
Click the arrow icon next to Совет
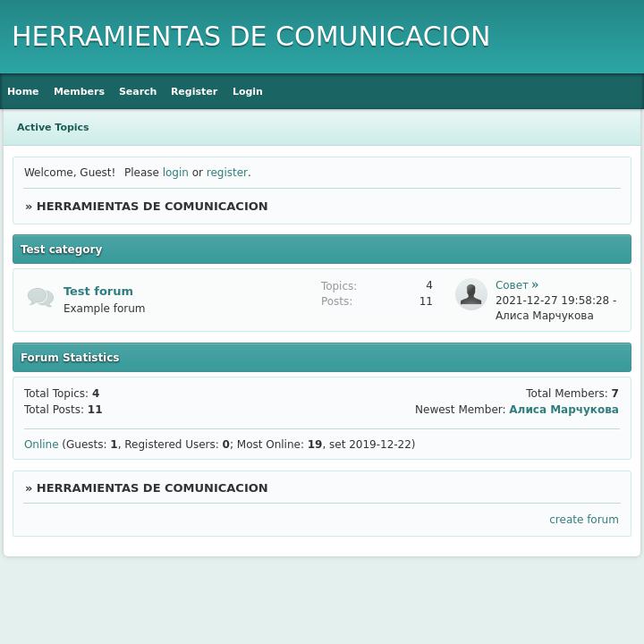tap(535, 285)
